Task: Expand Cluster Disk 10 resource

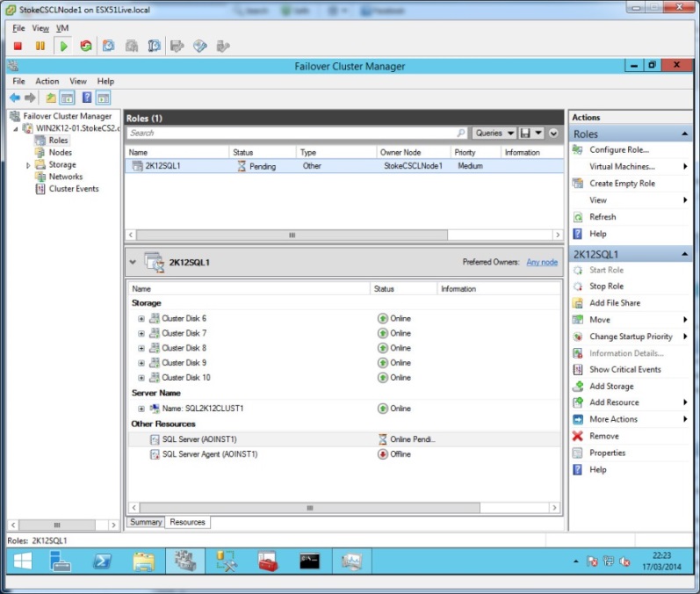Action: [x=141, y=377]
